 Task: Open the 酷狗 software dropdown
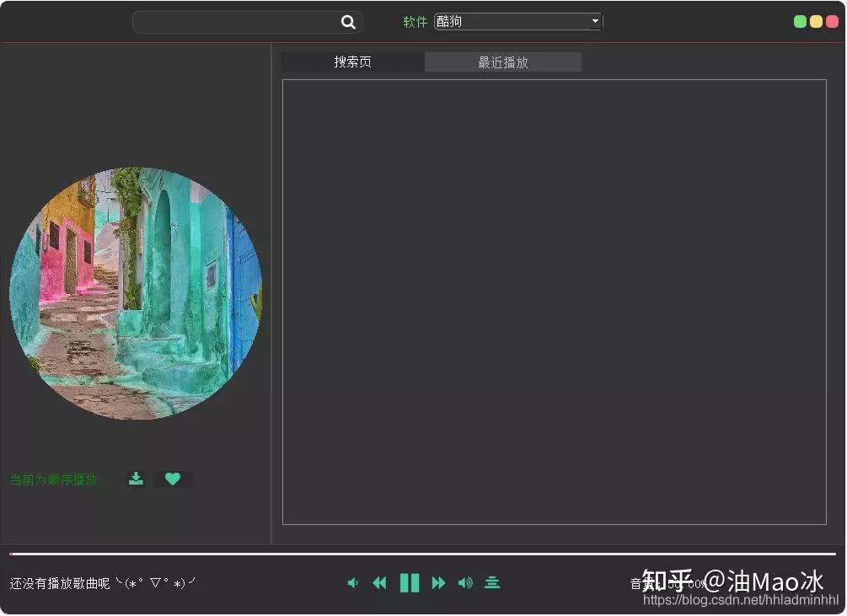pyautogui.click(x=517, y=21)
